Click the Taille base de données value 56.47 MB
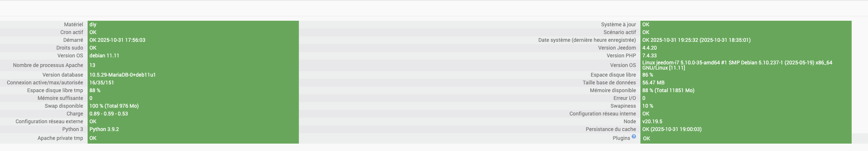The width and height of the screenshot is (868, 151). (653, 83)
